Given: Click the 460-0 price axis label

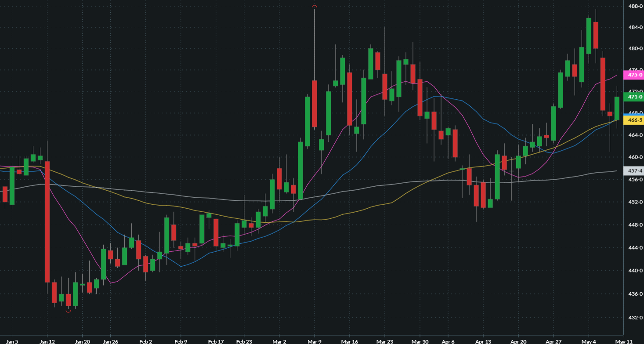Looking at the screenshot, I should (635, 157).
